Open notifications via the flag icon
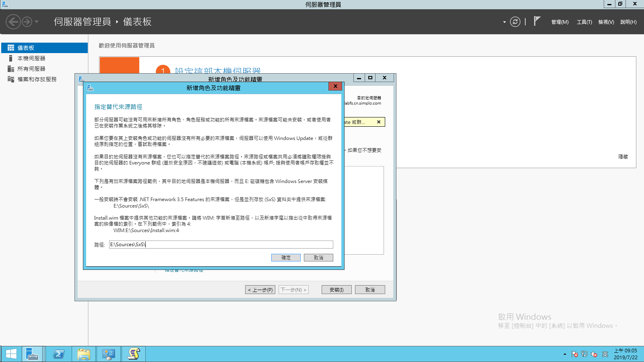 pyautogui.click(x=537, y=20)
